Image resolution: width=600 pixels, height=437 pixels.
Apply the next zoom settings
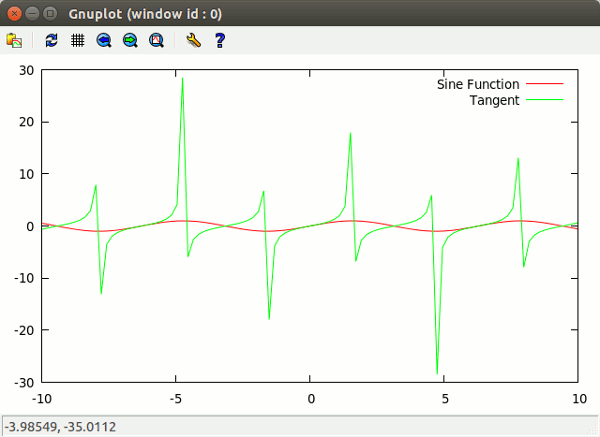[130, 41]
